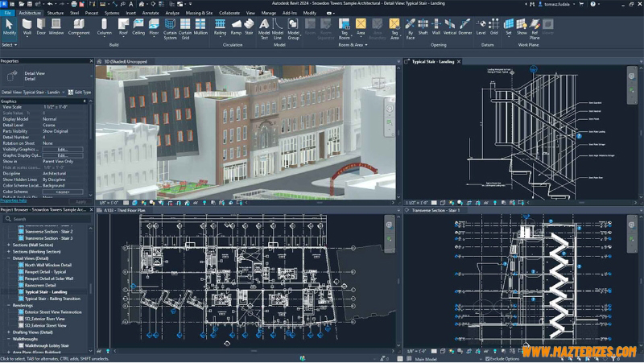
Task: Click the Print icon in quick access toolbar
Action: 73,4
